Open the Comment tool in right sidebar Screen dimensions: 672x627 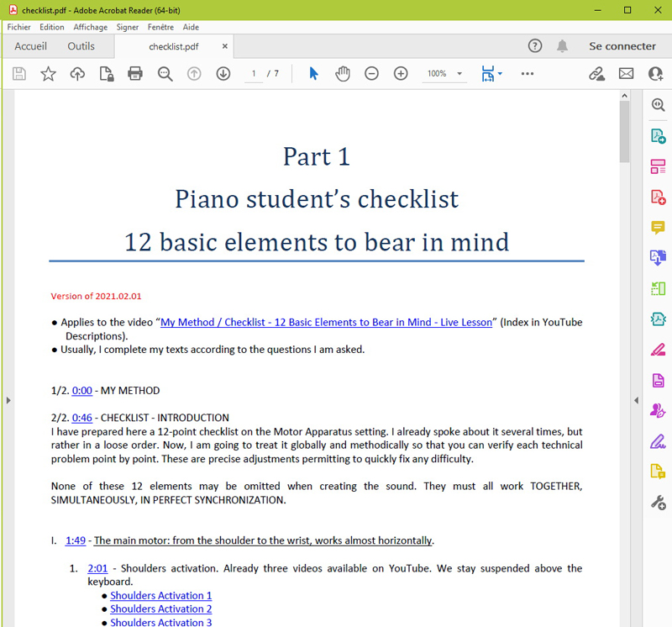(x=658, y=228)
